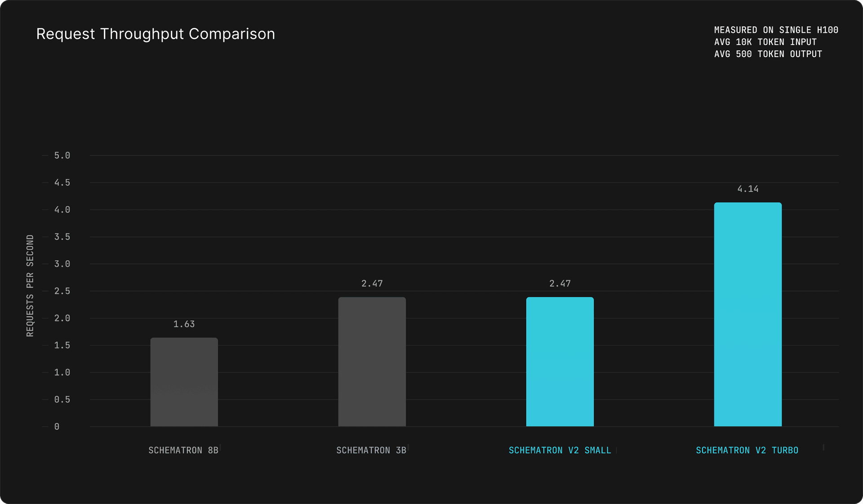The image size is (863, 504).
Task: Click the 0 y-axis tick label
Action: (57, 426)
